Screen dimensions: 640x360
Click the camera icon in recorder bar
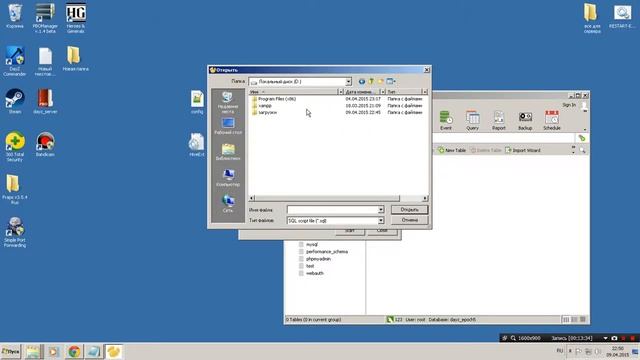click(x=614, y=338)
